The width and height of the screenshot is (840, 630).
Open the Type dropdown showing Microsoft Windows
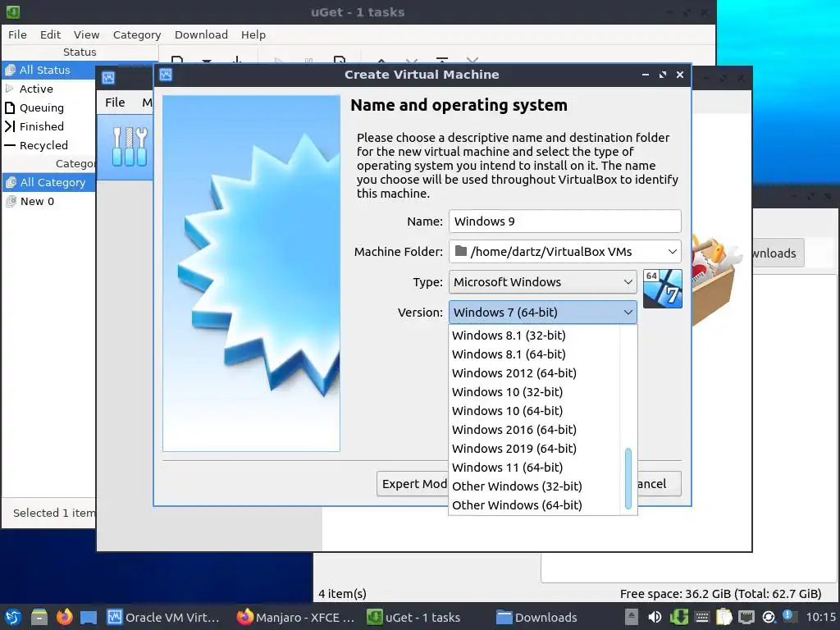click(x=543, y=282)
